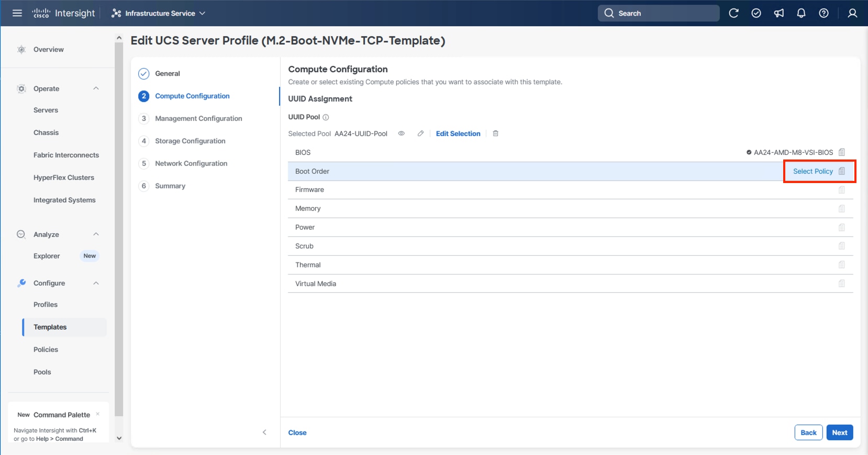The width and height of the screenshot is (868, 455).
Task: Click the Next button
Action: point(839,433)
